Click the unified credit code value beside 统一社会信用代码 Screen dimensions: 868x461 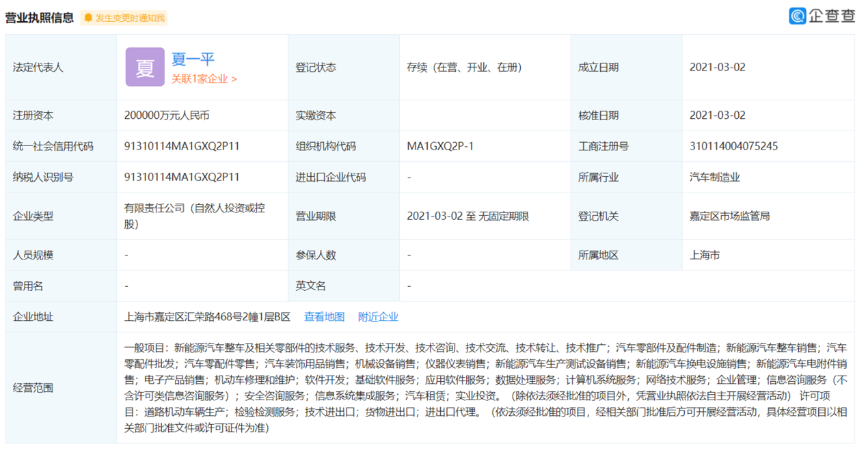tap(182, 146)
